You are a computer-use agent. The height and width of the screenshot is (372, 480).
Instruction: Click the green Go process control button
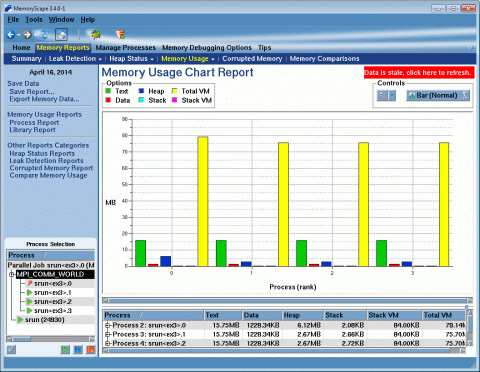point(65,350)
